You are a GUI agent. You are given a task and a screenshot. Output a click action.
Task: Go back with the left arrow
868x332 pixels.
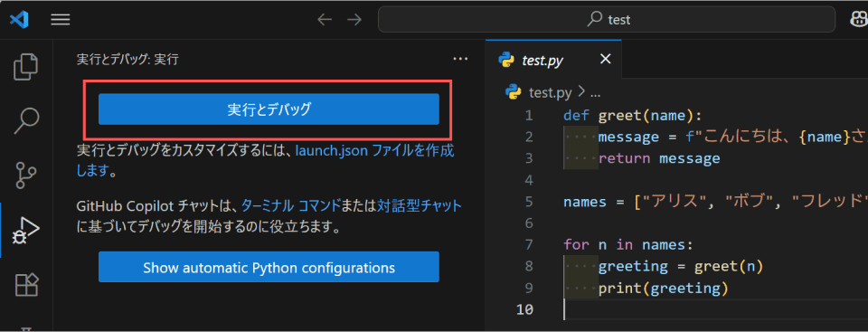[x=325, y=20]
